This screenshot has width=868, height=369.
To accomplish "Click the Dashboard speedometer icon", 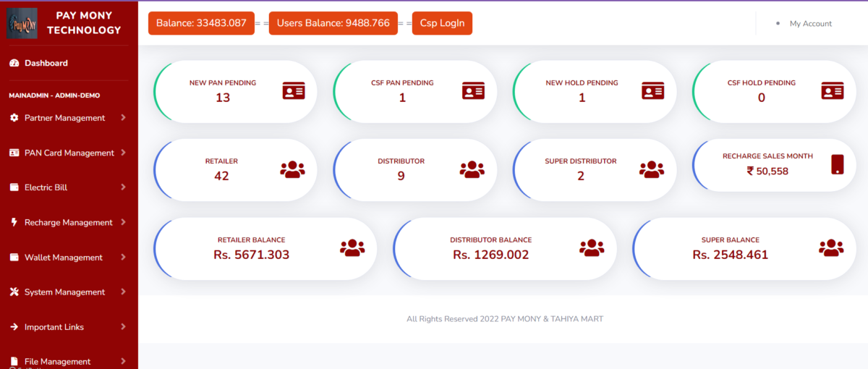I will coord(14,63).
